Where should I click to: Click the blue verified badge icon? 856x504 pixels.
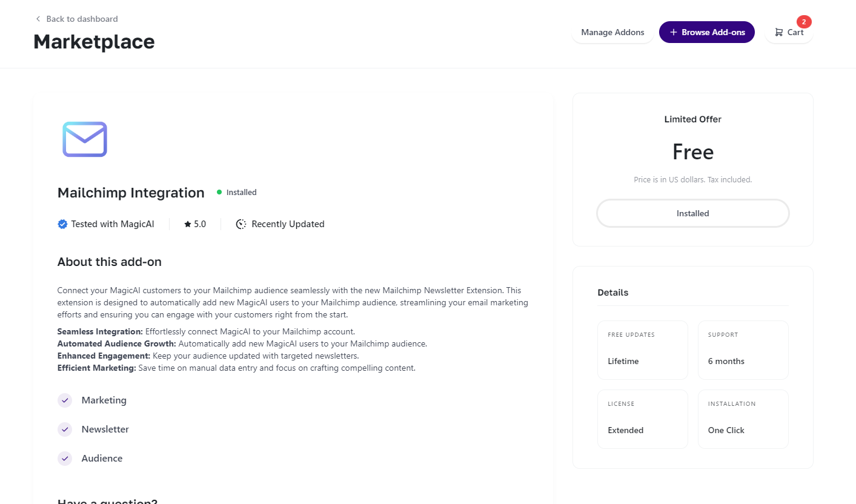pos(62,224)
